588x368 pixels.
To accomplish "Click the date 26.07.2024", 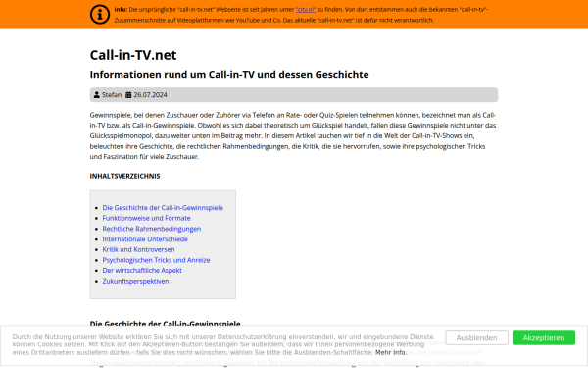I will (x=150, y=94).
